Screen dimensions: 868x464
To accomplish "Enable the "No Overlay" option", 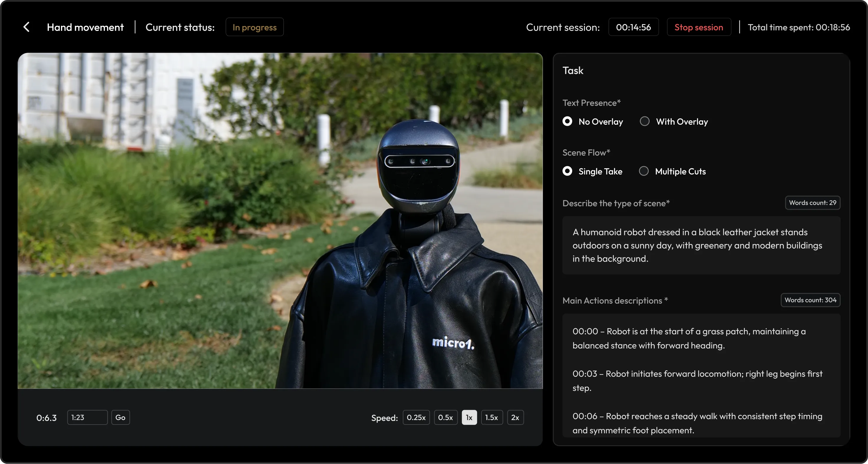I will tap(567, 121).
